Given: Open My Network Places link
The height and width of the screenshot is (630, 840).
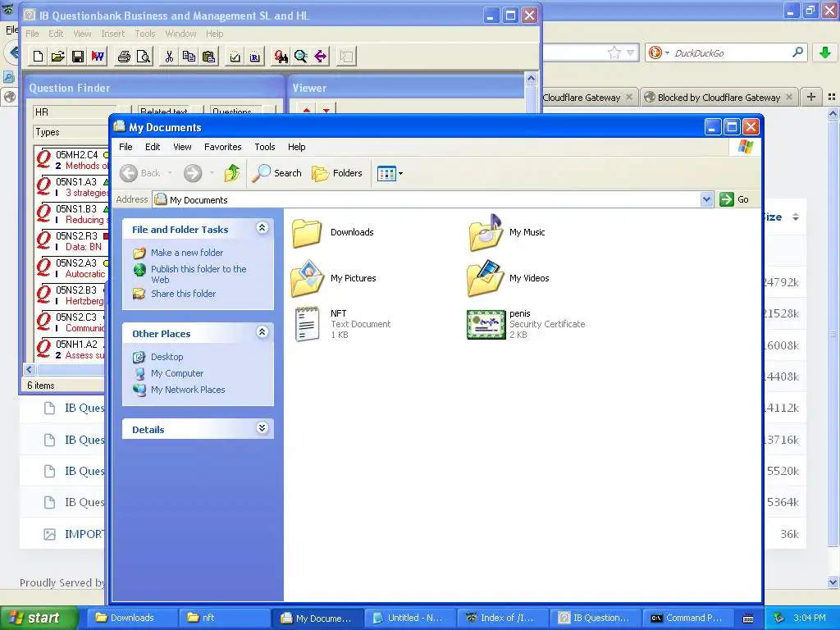Looking at the screenshot, I should (x=188, y=390).
